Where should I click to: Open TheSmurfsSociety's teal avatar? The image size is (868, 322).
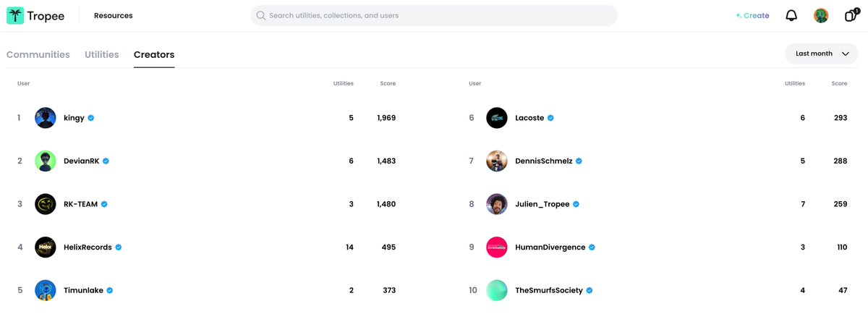pyautogui.click(x=497, y=290)
